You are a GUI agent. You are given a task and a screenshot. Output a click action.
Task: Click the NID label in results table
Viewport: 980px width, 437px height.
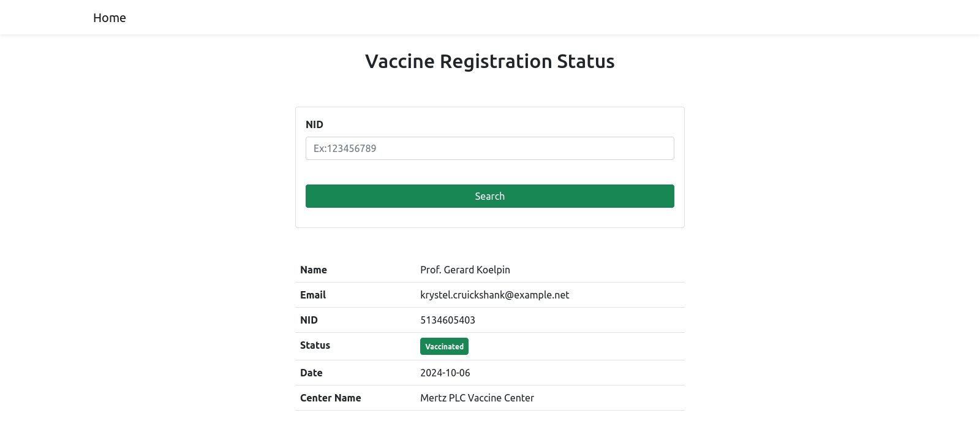309,320
